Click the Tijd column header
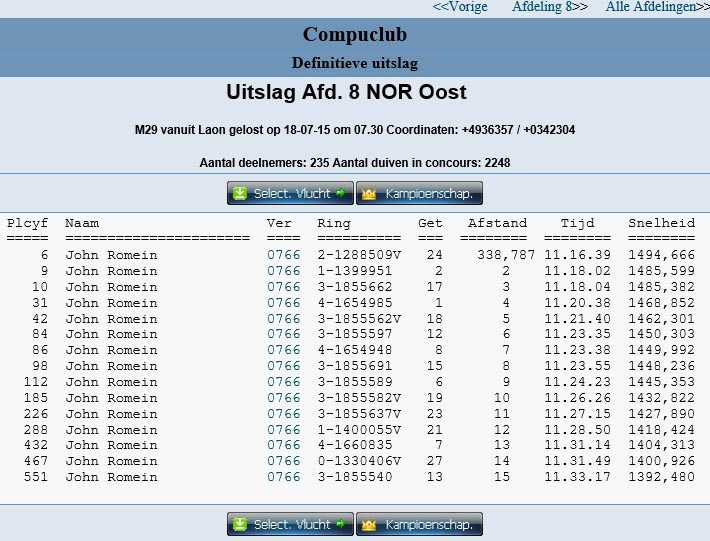 (577, 223)
